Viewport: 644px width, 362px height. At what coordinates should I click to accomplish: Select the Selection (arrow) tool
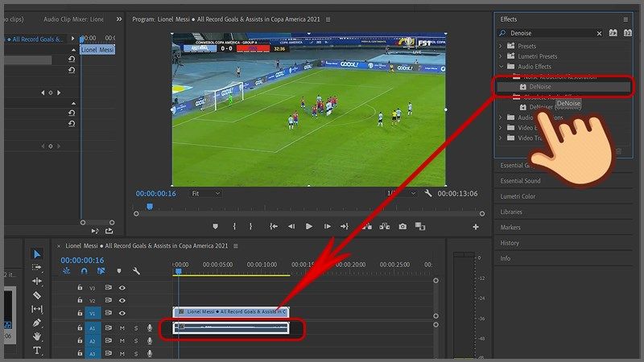click(37, 254)
